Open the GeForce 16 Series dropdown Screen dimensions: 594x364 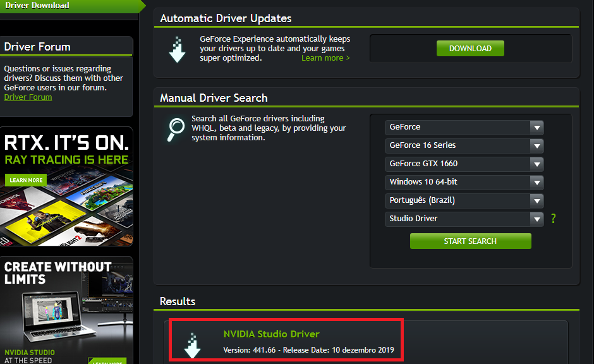[464, 145]
